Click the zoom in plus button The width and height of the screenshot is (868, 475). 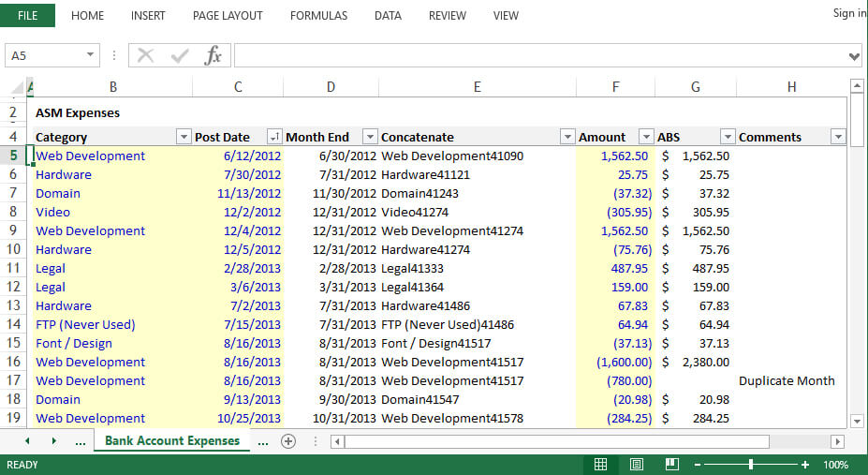pos(805,465)
